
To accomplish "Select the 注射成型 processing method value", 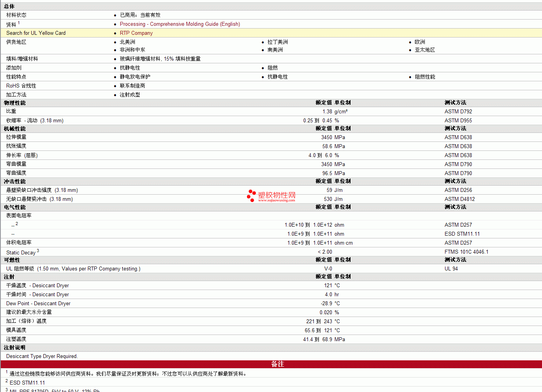I will [130, 95].
